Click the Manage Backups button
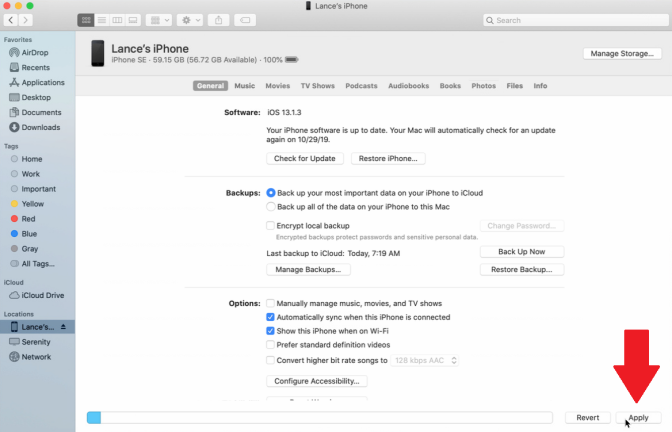The image size is (672, 432). (308, 270)
